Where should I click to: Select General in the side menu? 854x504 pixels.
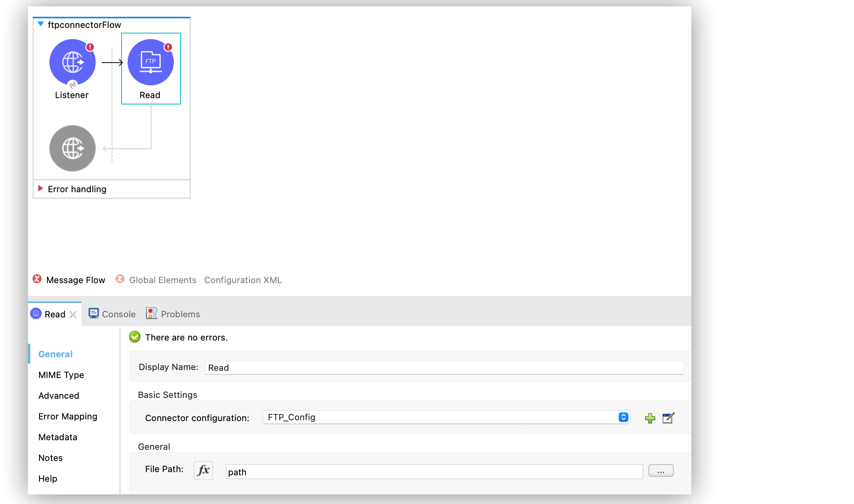55,354
